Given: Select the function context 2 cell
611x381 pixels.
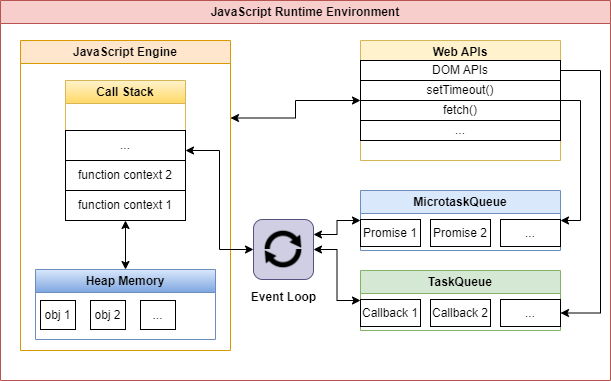Looking at the screenshot, I should (125, 175).
